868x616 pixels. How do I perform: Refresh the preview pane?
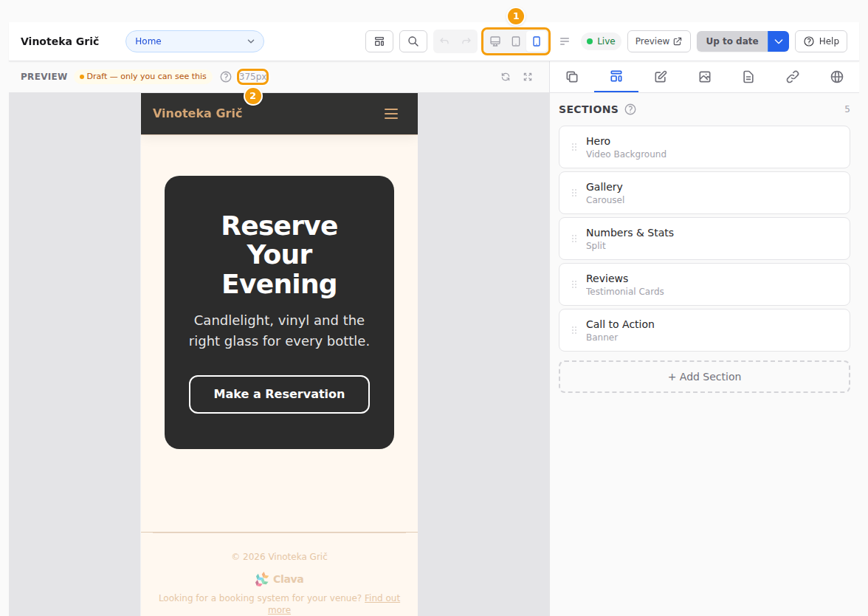(506, 77)
